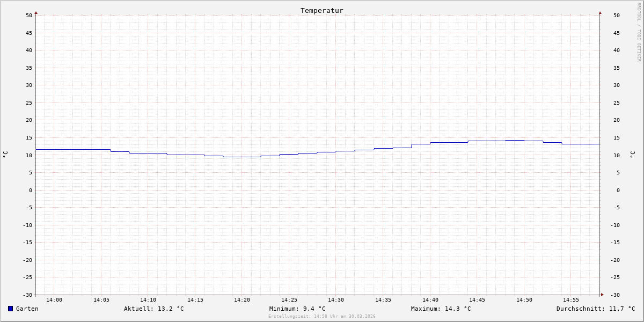
Task: Click the 14:40 time axis label
Action: [x=430, y=299]
